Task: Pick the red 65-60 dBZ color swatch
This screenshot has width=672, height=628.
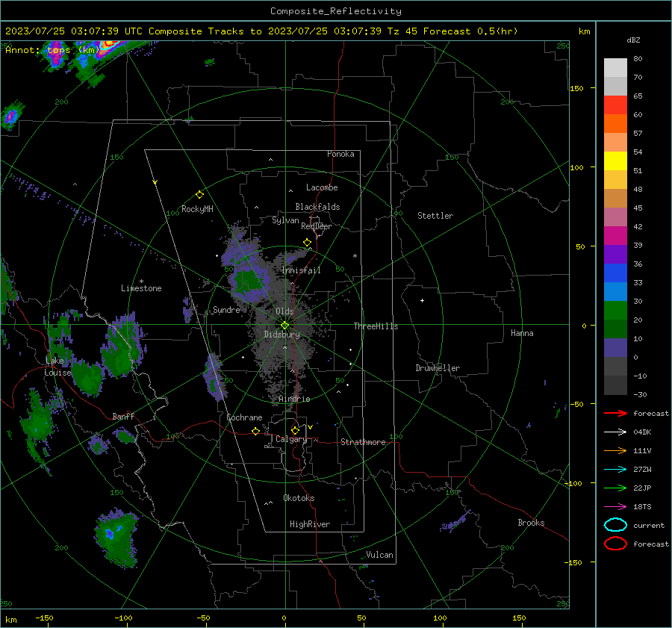Action: pos(615,105)
